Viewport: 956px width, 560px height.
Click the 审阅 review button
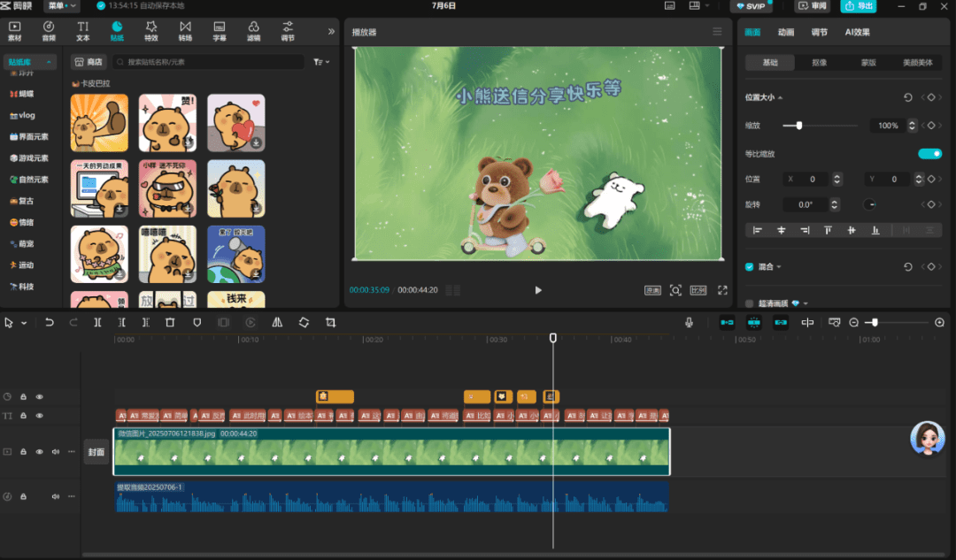(812, 6)
